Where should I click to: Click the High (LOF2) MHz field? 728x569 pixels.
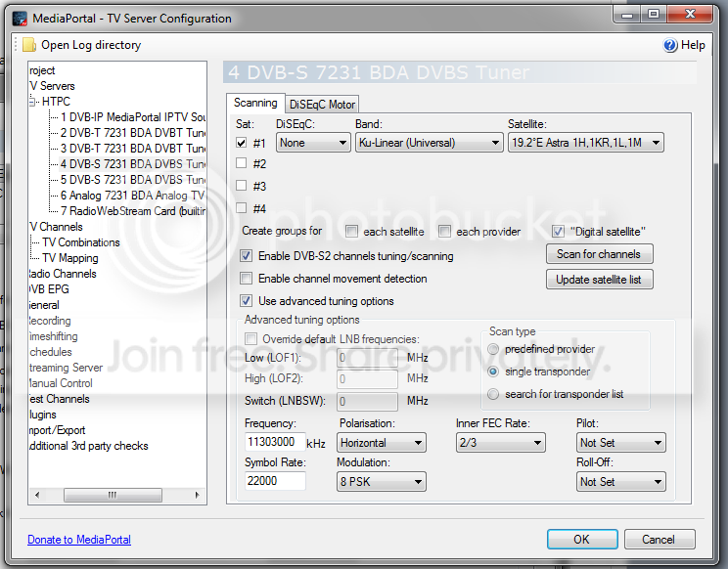[367, 379]
